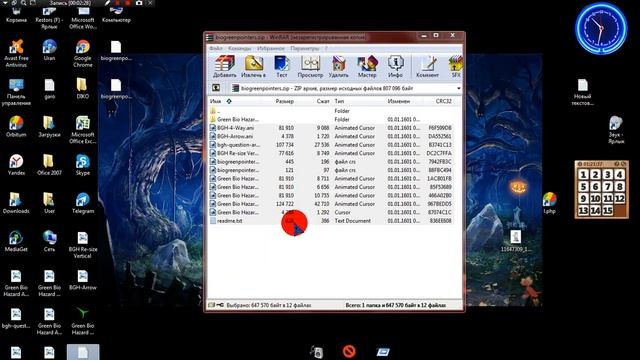Click the Коммент (Comment) toolbar icon
640x360 pixels.
427,67
